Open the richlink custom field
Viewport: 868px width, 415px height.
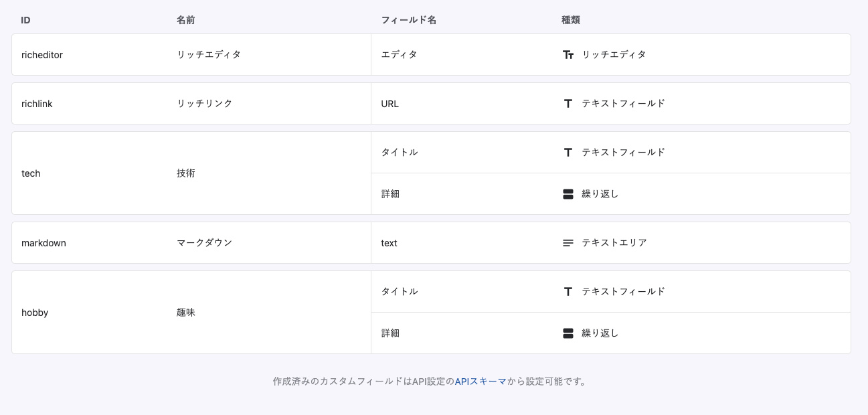pos(37,104)
